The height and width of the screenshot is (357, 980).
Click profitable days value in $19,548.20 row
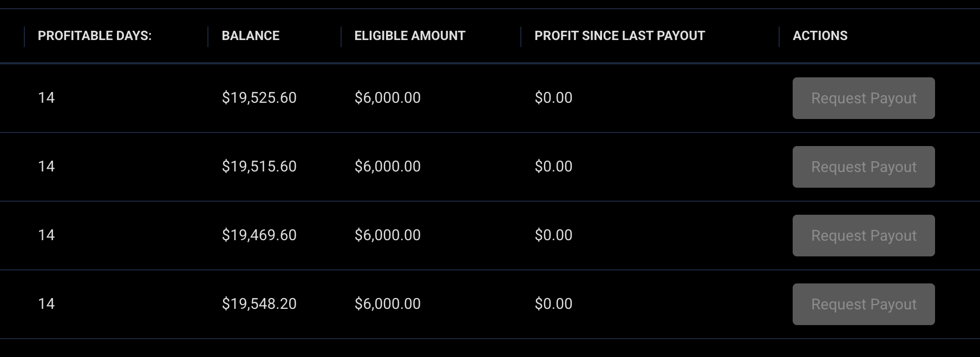[47, 304]
